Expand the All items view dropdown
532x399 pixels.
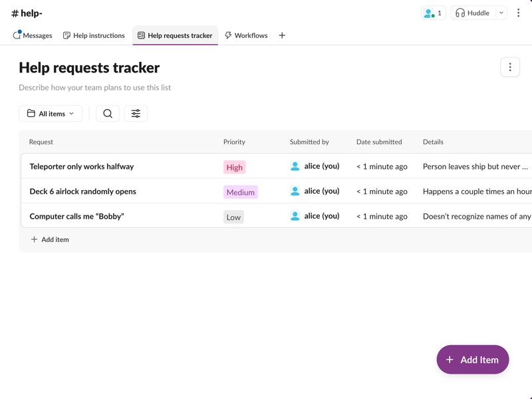point(51,114)
